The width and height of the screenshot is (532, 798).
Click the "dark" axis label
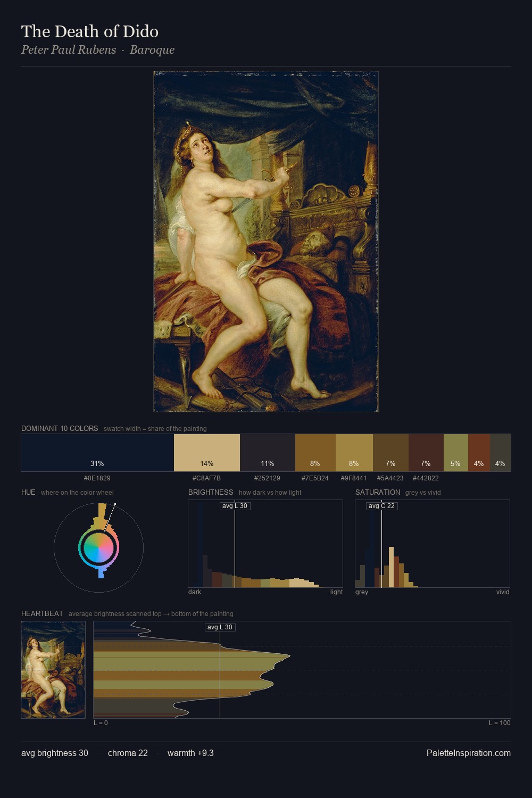195,592
